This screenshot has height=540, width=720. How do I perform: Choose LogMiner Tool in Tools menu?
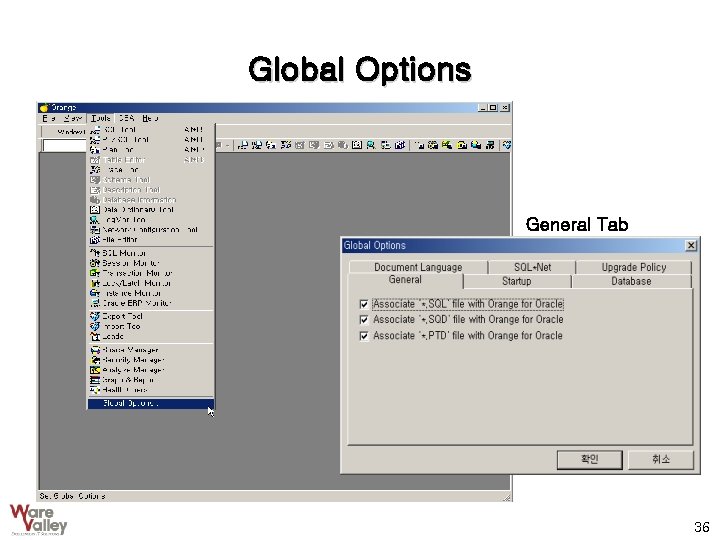[x=151, y=220]
